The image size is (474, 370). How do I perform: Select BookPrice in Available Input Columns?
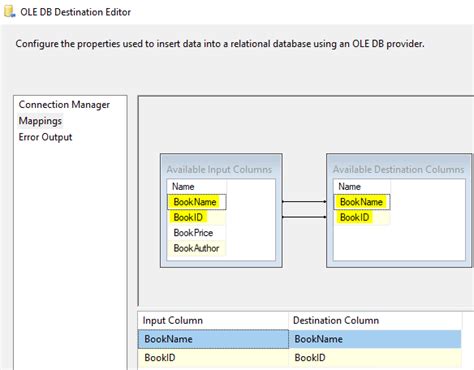click(x=197, y=233)
